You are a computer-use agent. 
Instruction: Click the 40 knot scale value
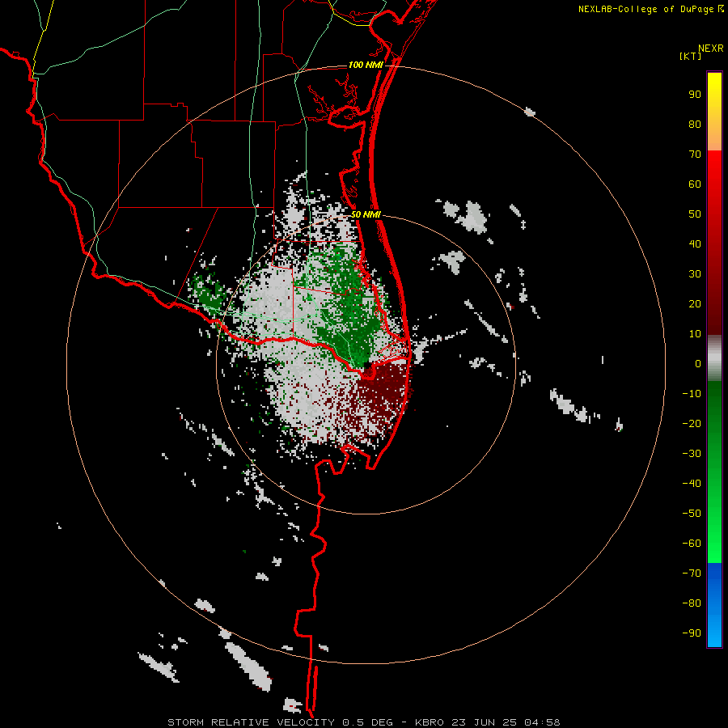click(x=695, y=244)
